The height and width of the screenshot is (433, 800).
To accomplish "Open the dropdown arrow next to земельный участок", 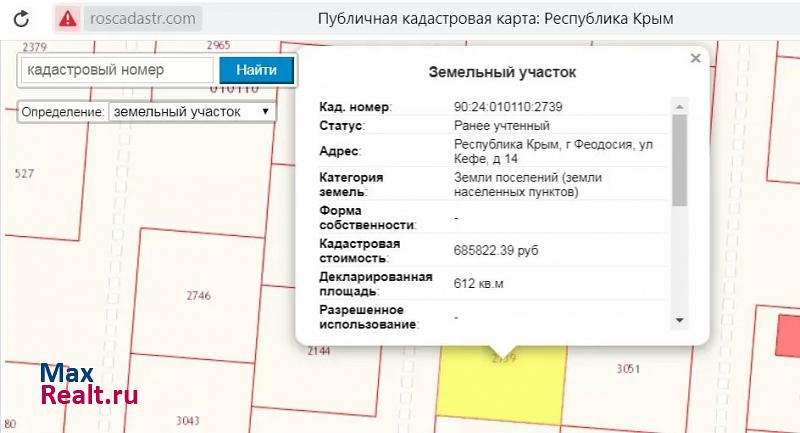I will [265, 112].
